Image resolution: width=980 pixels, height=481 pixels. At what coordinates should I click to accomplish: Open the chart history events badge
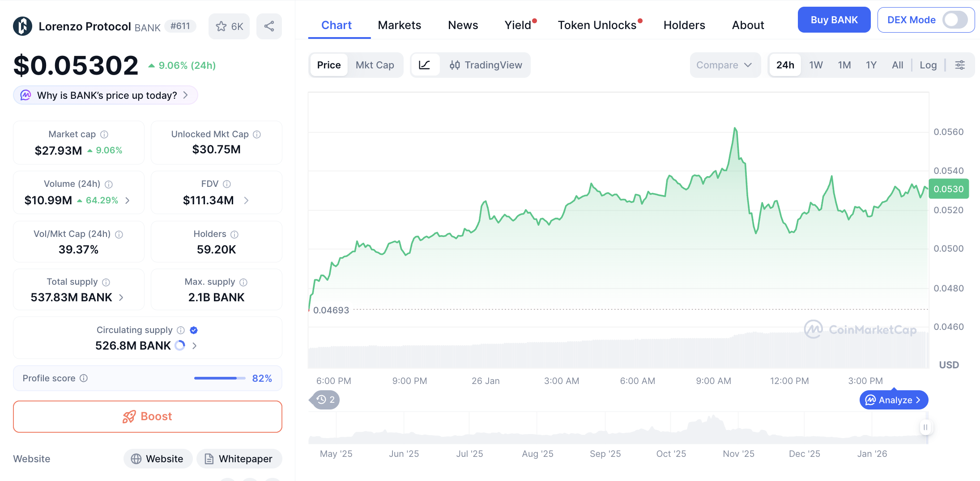tap(325, 400)
